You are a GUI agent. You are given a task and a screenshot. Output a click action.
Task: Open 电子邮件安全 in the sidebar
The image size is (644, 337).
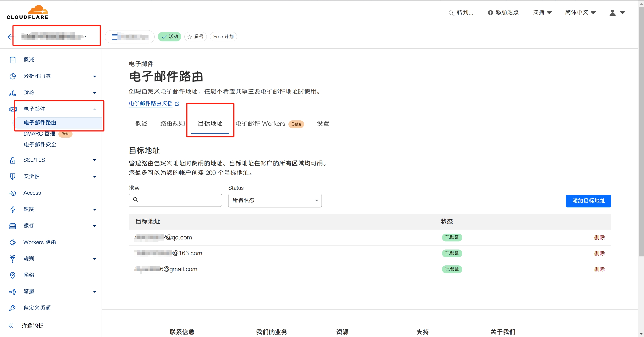tap(40, 145)
